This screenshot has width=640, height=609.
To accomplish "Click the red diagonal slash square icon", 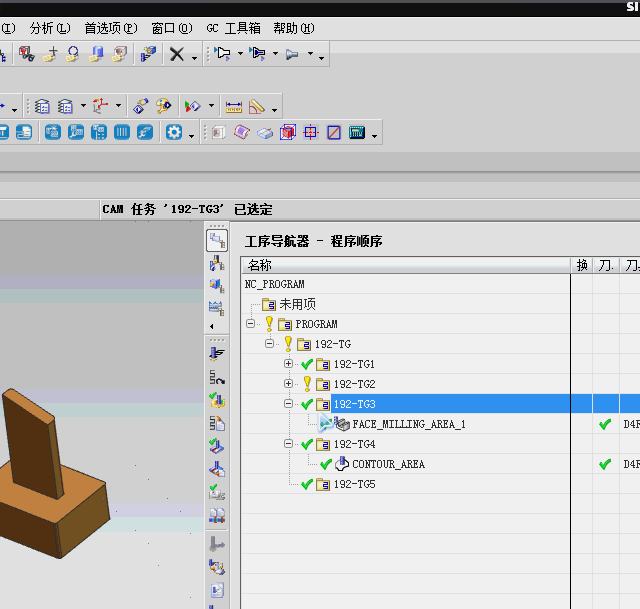I will 334,133.
